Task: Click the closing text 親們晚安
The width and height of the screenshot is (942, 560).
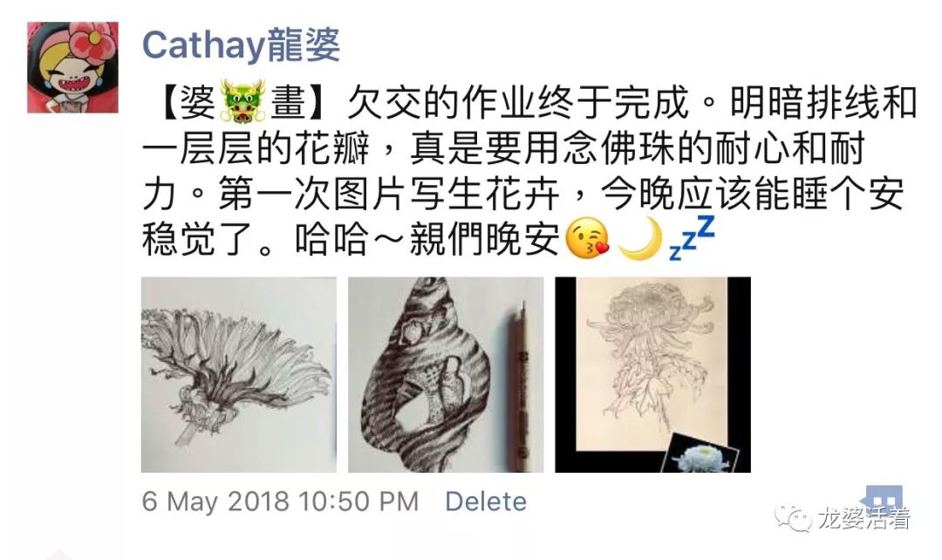Action: [484, 239]
